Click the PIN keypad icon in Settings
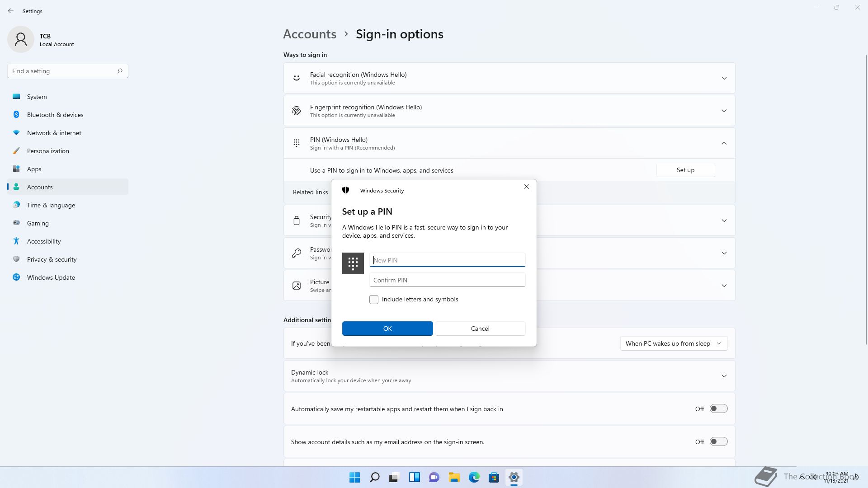This screenshot has width=868, height=488. coord(297,143)
